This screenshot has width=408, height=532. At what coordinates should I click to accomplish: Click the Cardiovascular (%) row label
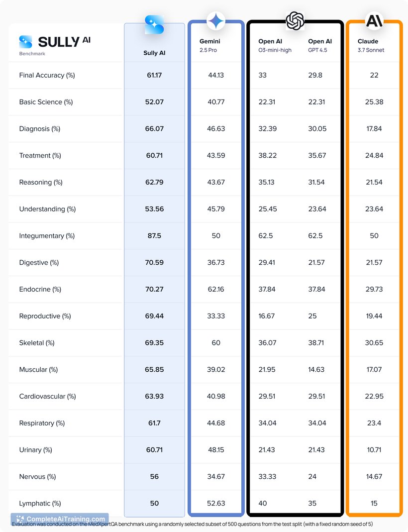pyautogui.click(x=47, y=396)
